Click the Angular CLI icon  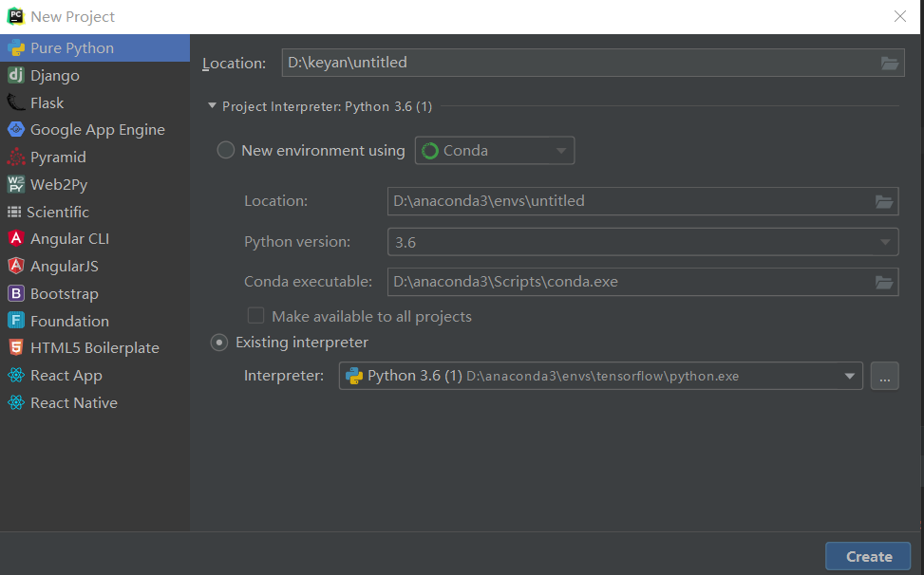pyautogui.click(x=15, y=239)
